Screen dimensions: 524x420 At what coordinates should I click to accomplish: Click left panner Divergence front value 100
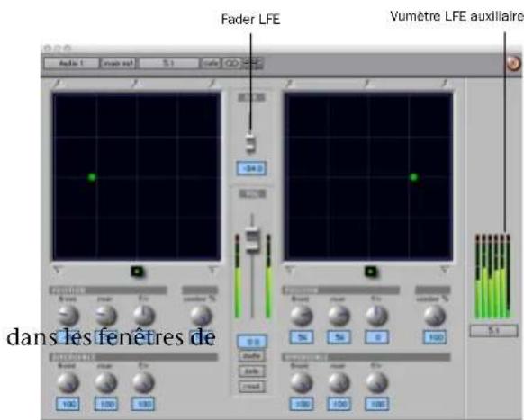(68, 404)
